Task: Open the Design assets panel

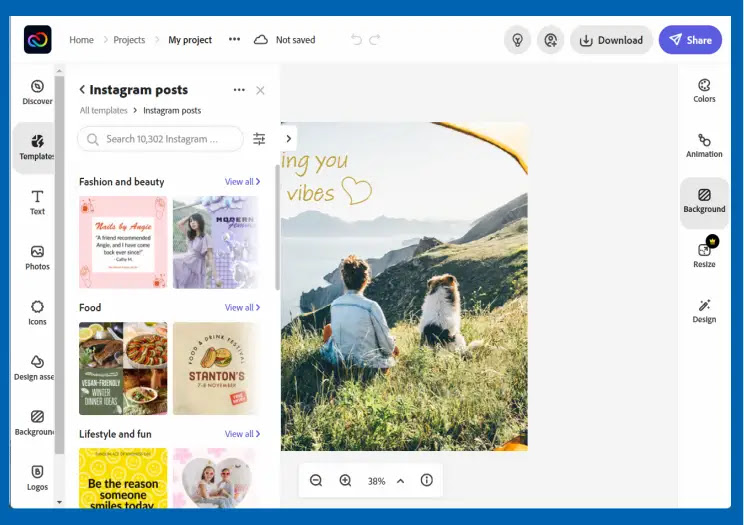Action: coord(34,368)
